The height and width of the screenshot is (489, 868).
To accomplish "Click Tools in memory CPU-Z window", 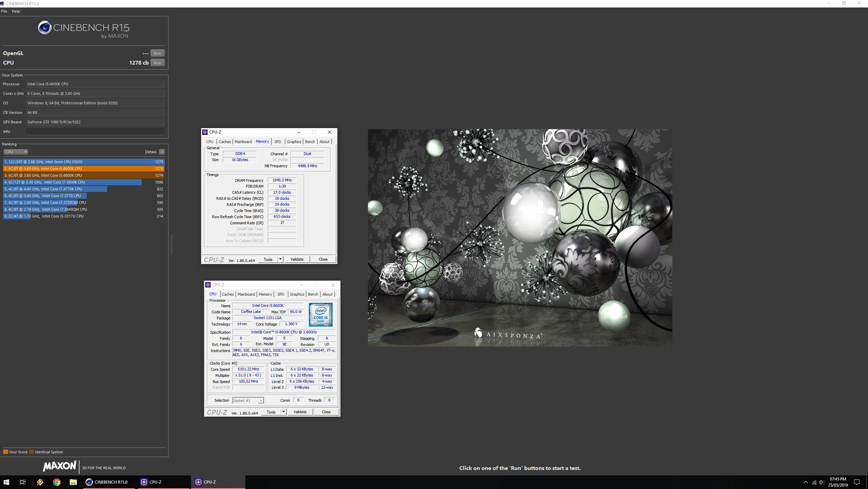I will [x=268, y=259].
